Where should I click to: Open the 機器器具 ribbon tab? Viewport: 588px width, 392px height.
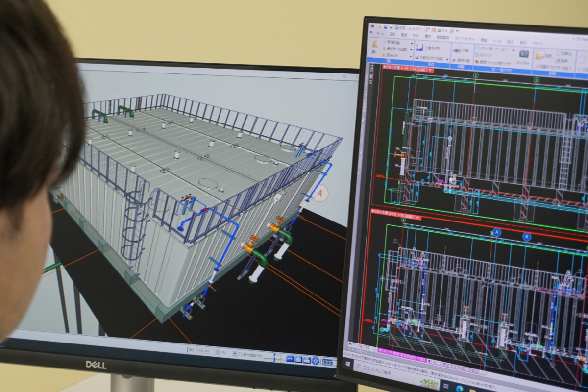[x=442, y=37]
